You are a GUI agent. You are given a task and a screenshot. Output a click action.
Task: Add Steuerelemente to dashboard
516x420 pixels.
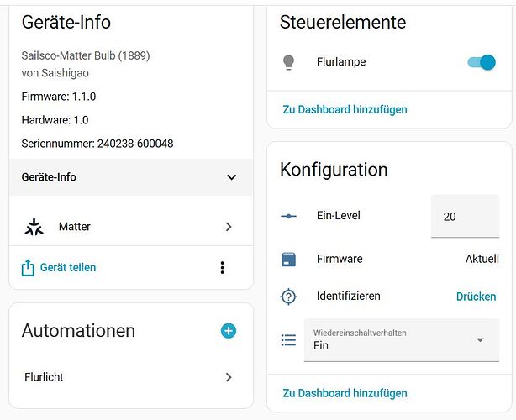(x=345, y=109)
